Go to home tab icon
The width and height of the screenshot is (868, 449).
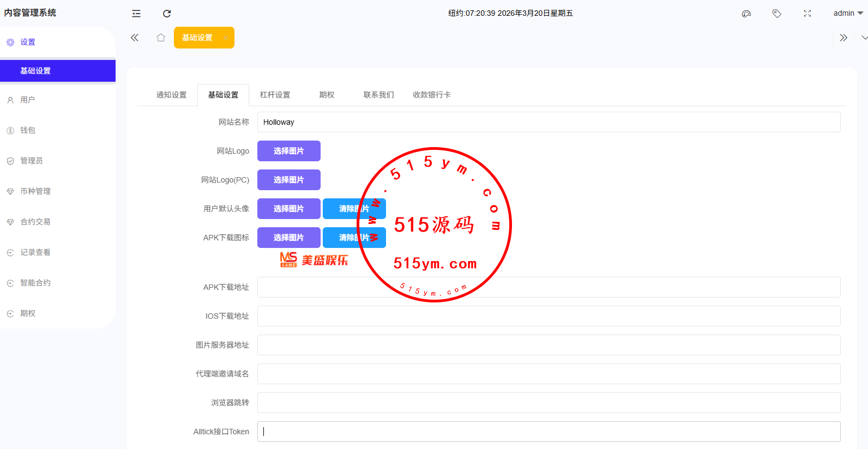tap(161, 38)
